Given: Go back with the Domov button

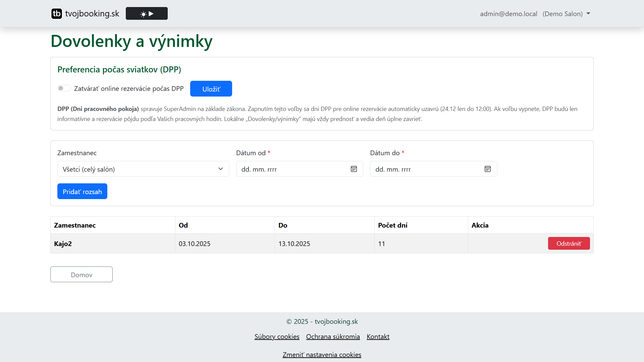Looking at the screenshot, I should coord(82,275).
